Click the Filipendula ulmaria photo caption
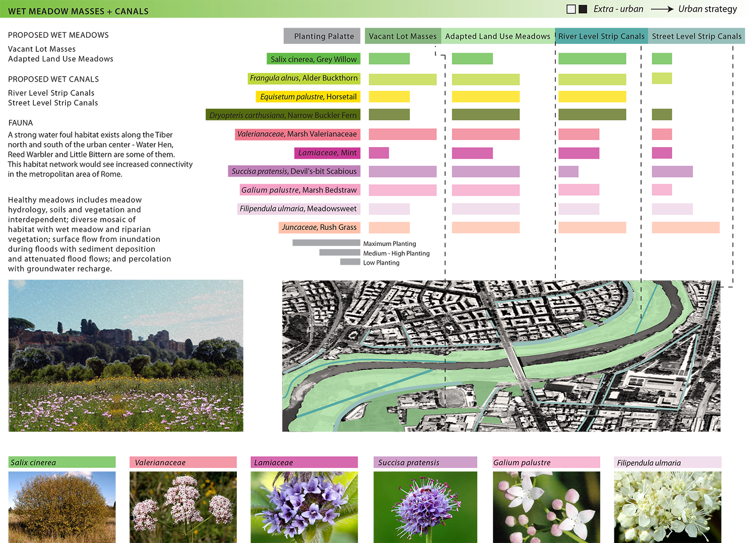This screenshot has height=543, width=756. 668,462
